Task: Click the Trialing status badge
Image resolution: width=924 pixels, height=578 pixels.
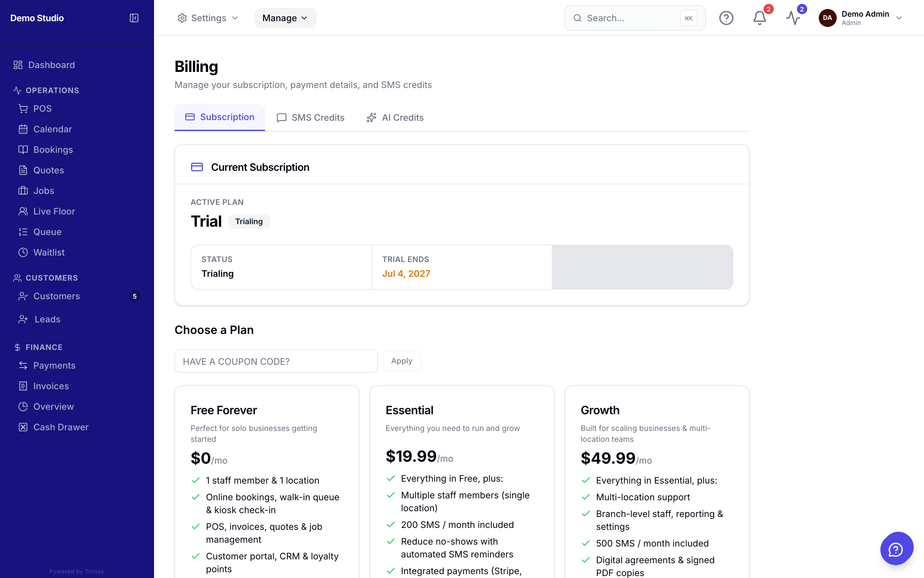Action: click(x=249, y=221)
